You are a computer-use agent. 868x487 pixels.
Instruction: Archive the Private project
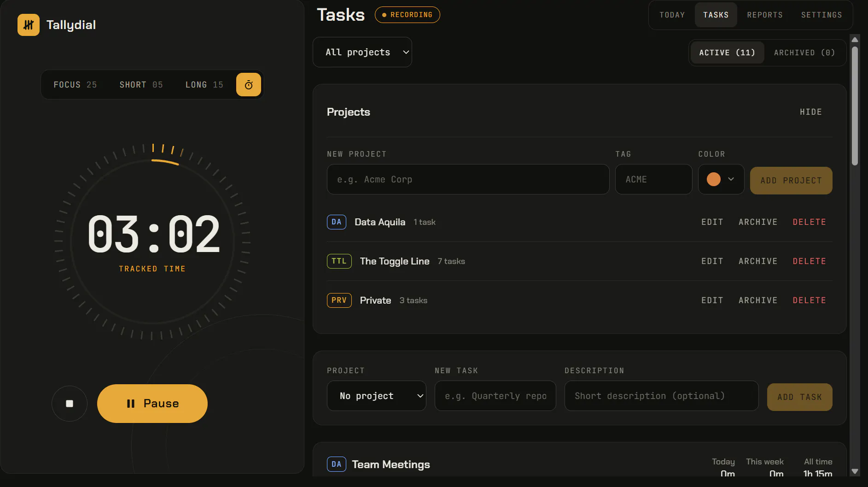pos(758,300)
